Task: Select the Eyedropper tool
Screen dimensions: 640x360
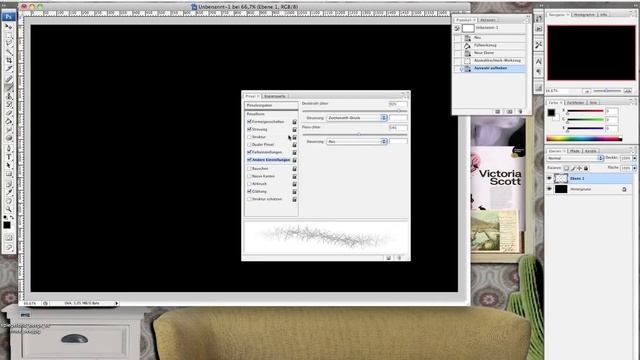Action: tap(9, 191)
